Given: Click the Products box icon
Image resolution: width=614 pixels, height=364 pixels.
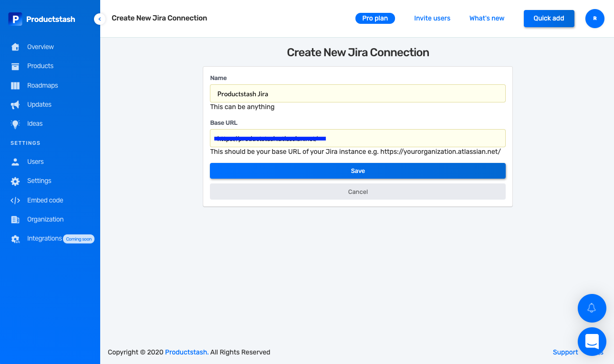Looking at the screenshot, I should [15, 66].
